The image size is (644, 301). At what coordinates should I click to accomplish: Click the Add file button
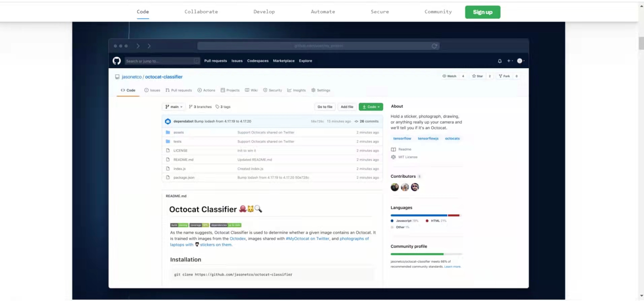347,107
